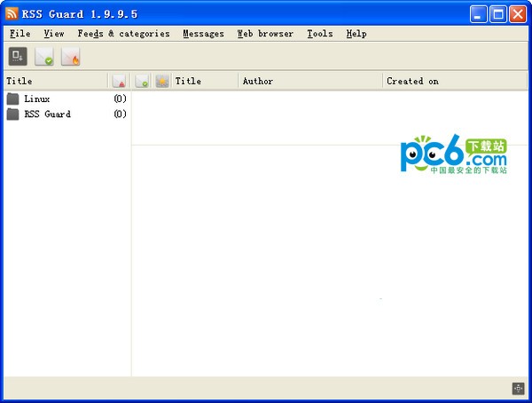The width and height of the screenshot is (532, 403).
Task: Open the Messages menu
Action: tap(203, 34)
